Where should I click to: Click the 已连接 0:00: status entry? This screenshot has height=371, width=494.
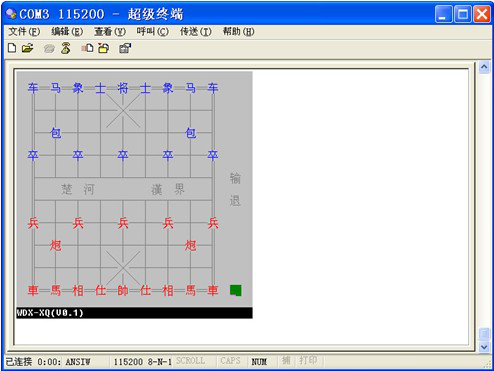(33, 362)
